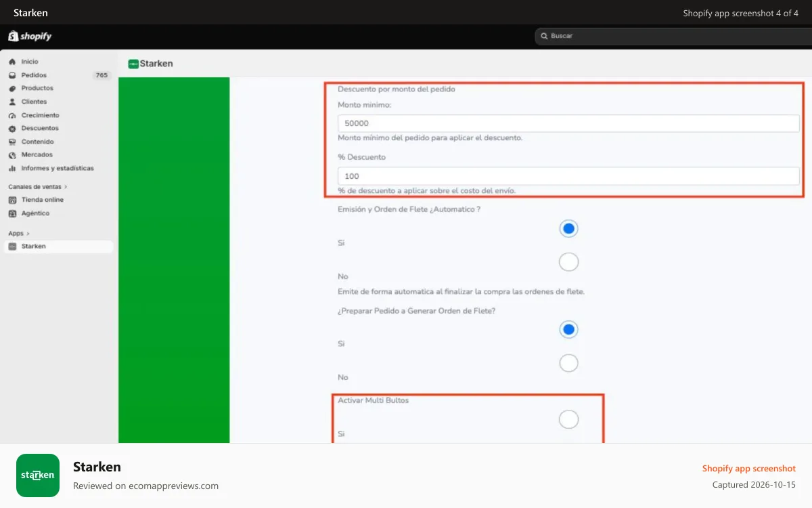Click the Descuentos badge icon
Viewport: 812px width, 508px height.
(x=12, y=128)
